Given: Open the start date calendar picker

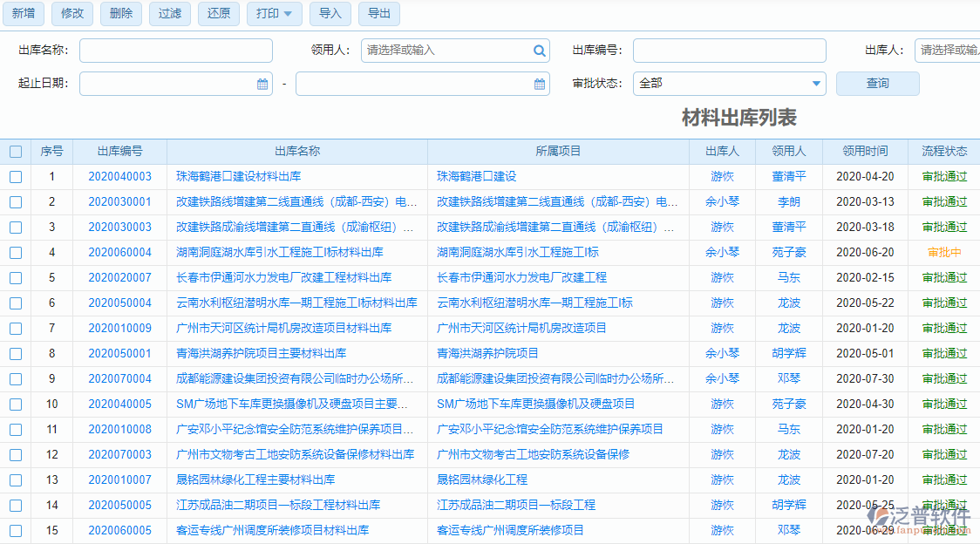Looking at the screenshot, I should click(x=262, y=84).
